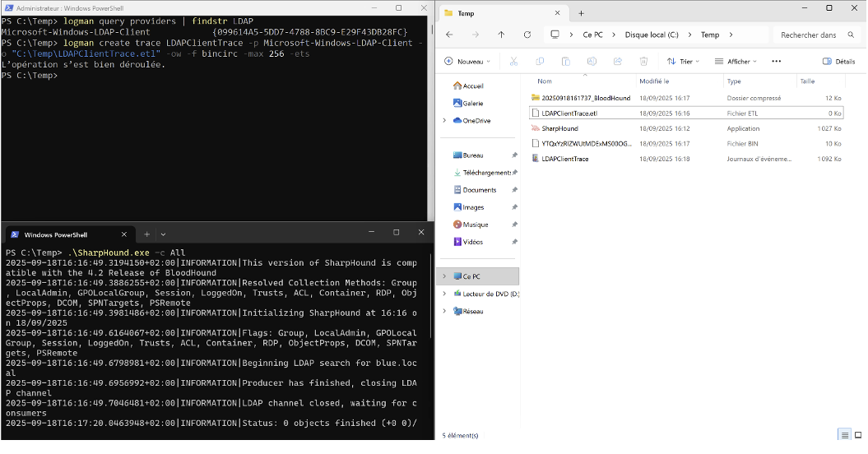The height and width of the screenshot is (454, 868).
Task: Switch to details list view in status bar
Action: click(x=845, y=434)
